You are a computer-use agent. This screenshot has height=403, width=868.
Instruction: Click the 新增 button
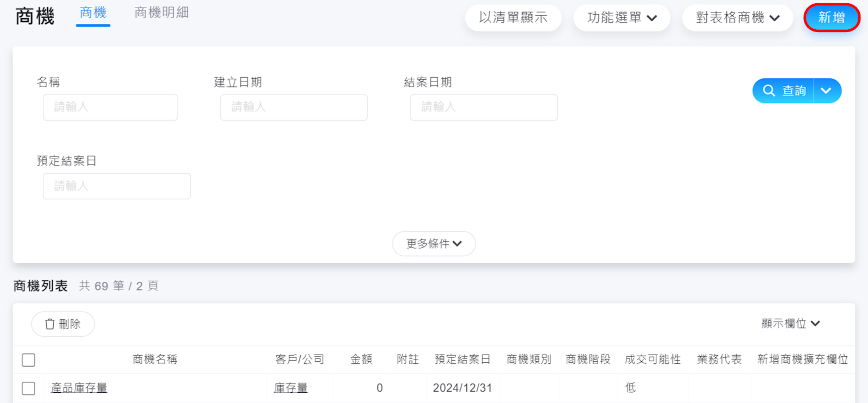831,18
